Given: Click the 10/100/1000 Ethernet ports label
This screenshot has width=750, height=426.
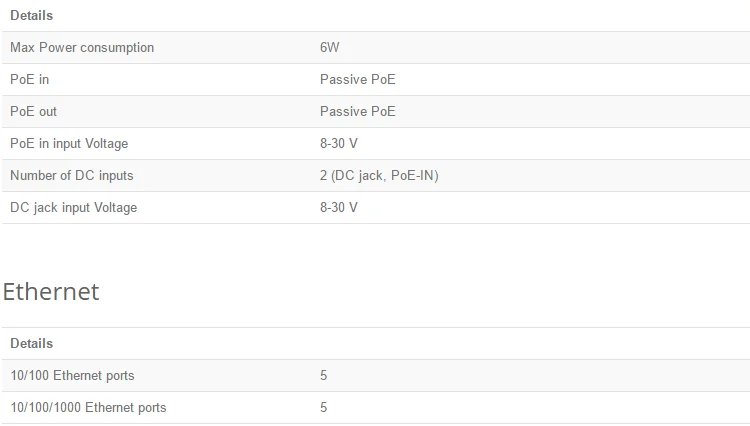Looking at the screenshot, I should pyautogui.click(x=88, y=407).
